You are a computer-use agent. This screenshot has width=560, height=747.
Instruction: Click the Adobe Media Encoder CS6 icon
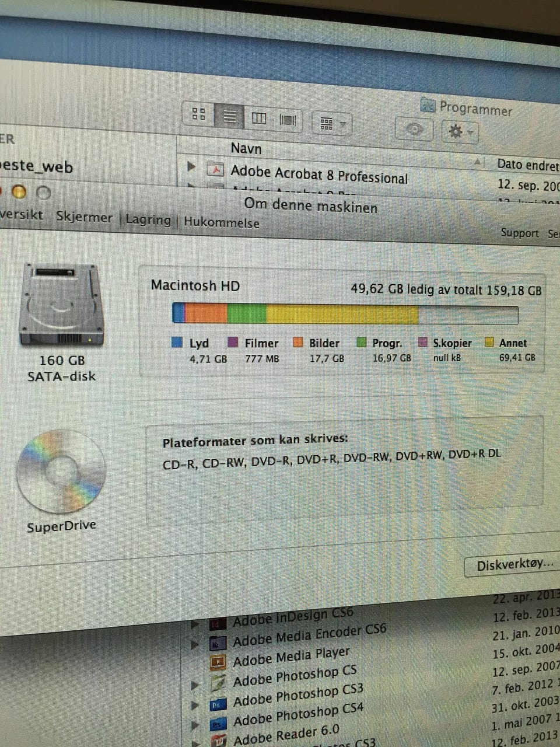218,644
